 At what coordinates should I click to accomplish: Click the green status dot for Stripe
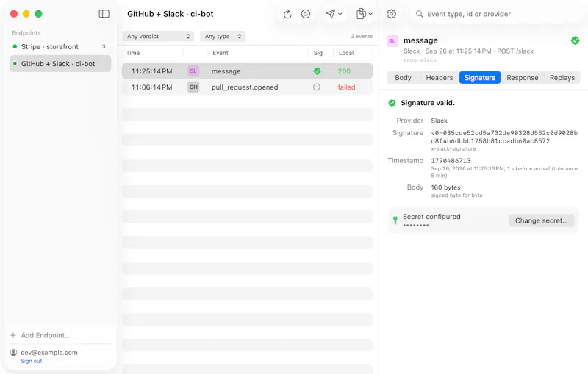tap(15, 46)
